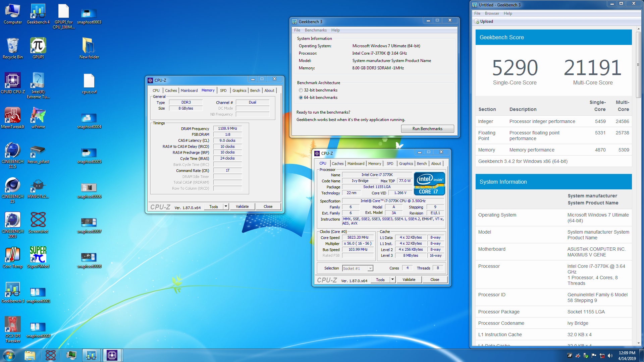Click Validate in the lower CPU-Z window
This screenshot has width=644, height=362.
[x=409, y=280]
